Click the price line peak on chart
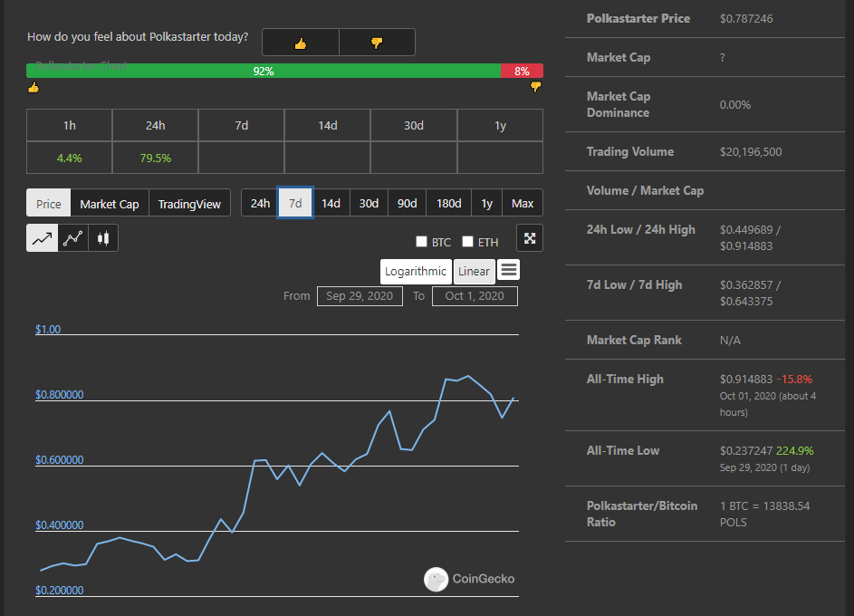 pyautogui.click(x=468, y=376)
